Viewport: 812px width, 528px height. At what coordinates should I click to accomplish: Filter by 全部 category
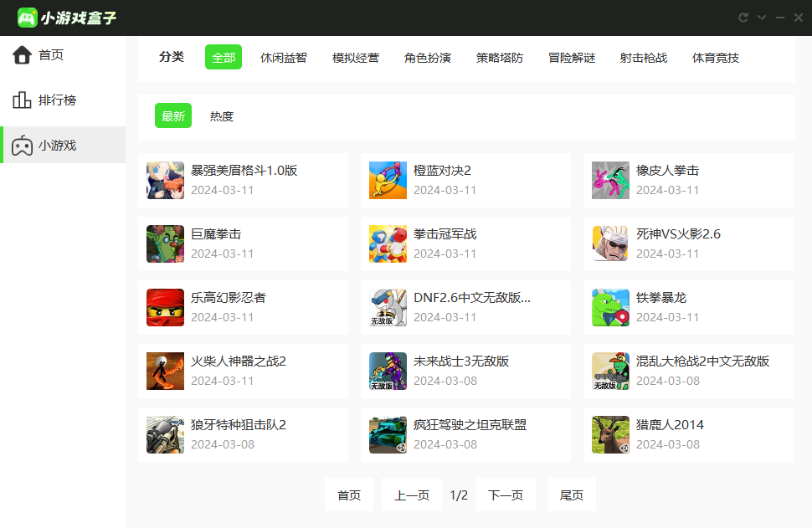224,58
